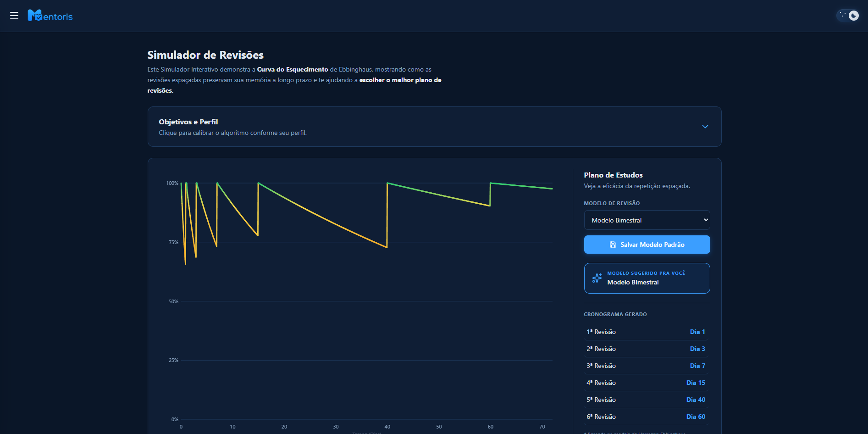Click the Dia 60 label
This screenshot has height=434, width=868.
pos(695,417)
